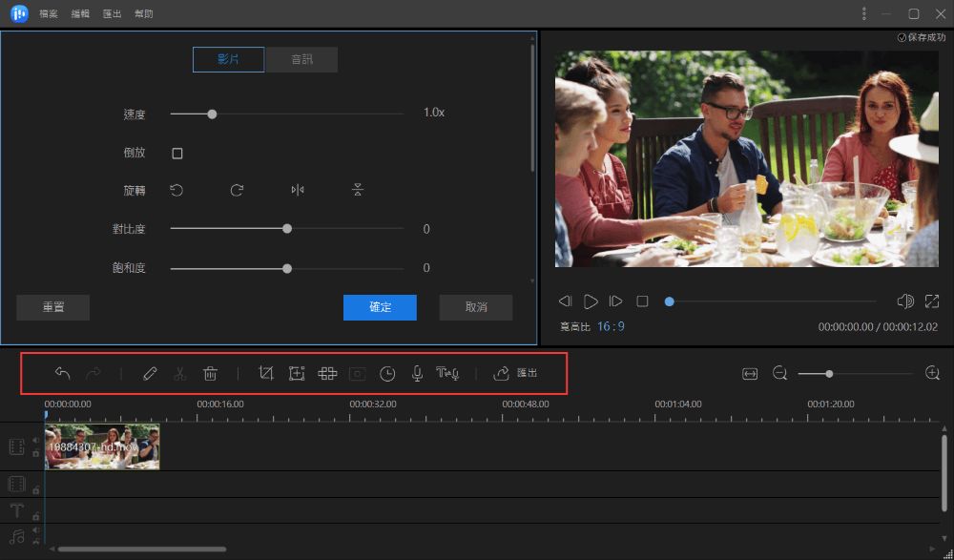Click the undo arrow in toolbar

[63, 373]
